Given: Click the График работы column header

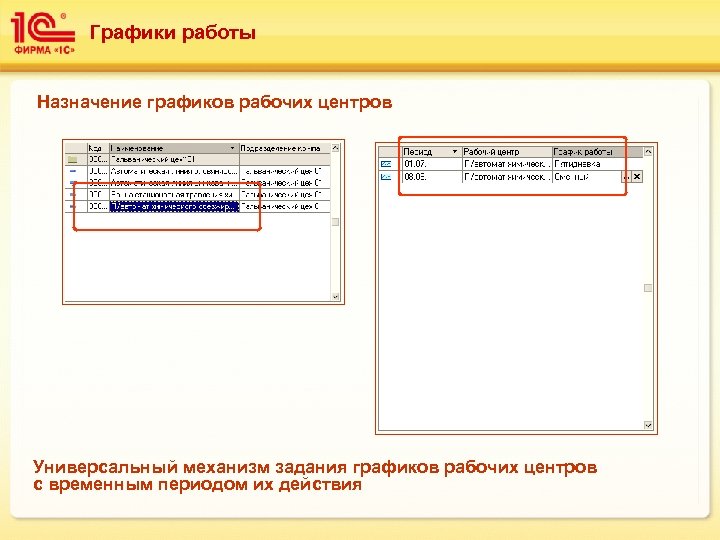Looking at the screenshot, I should (x=597, y=152).
